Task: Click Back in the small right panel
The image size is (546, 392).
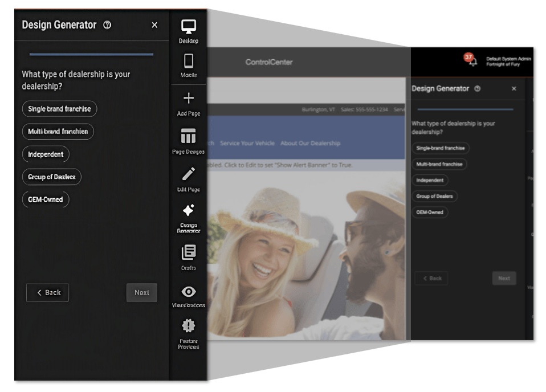Action: [x=431, y=278]
